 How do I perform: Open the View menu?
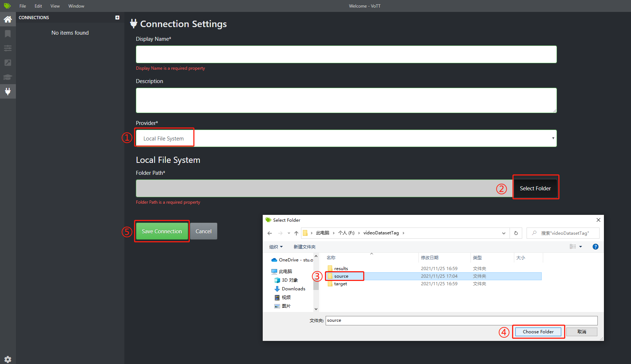pos(55,6)
